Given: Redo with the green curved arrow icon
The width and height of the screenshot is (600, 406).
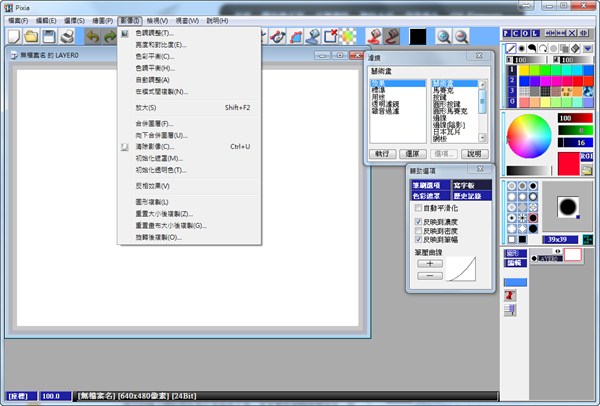Looking at the screenshot, I should click(109, 37).
